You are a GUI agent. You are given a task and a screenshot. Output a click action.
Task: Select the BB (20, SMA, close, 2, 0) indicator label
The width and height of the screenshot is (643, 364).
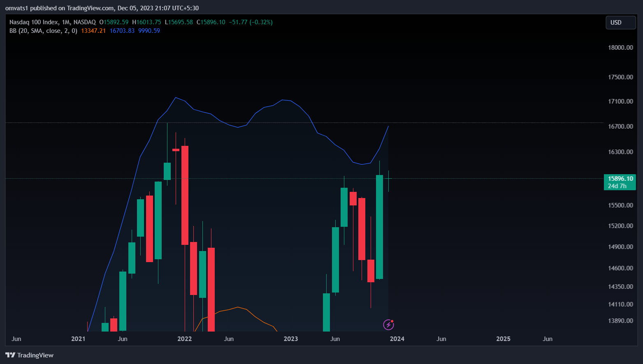click(x=43, y=31)
